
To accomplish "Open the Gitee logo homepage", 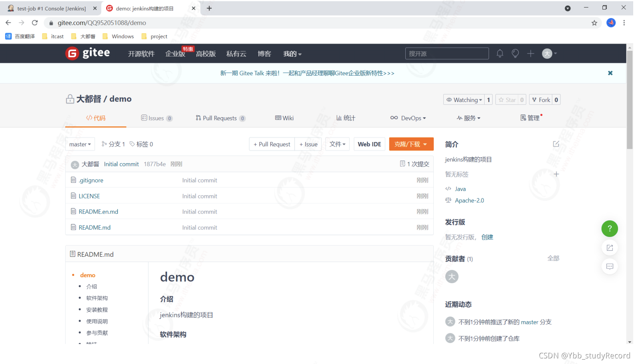I will (88, 53).
